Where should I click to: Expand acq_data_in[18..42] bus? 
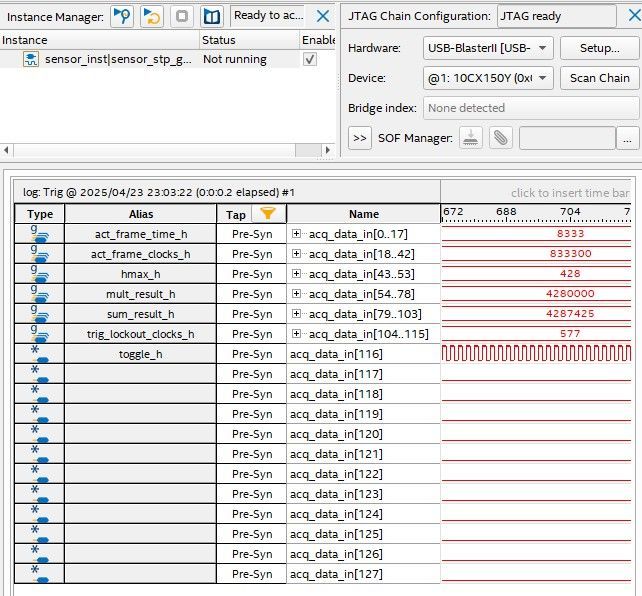pos(296,254)
